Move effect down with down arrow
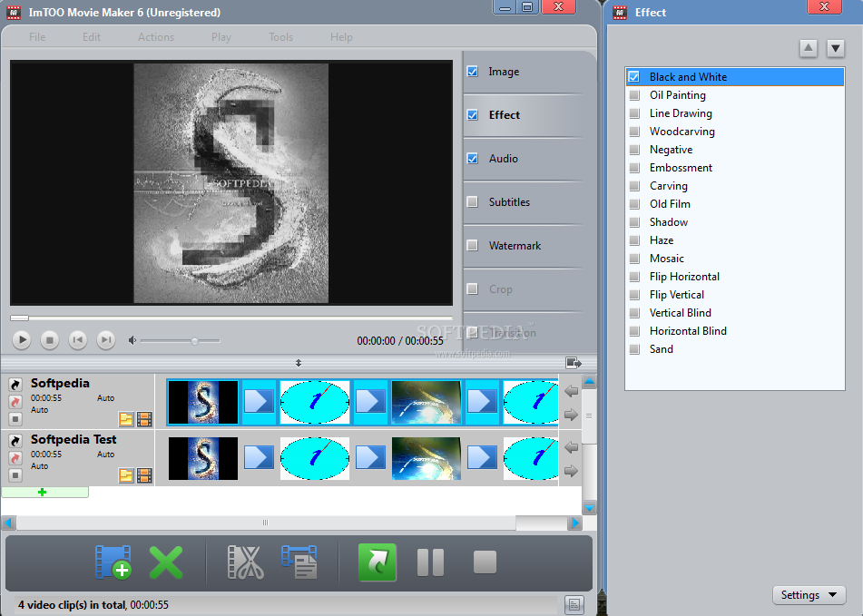 (x=836, y=48)
